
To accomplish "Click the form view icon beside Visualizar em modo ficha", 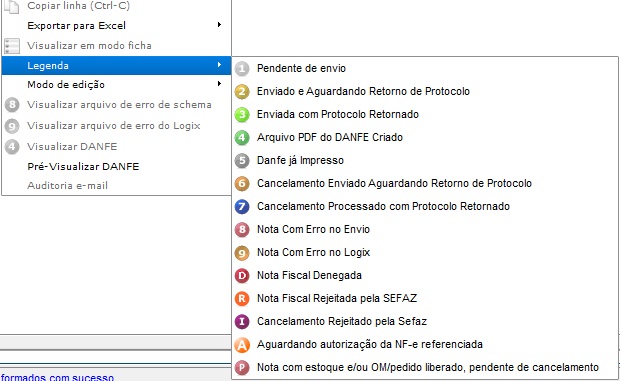I will click(12, 46).
